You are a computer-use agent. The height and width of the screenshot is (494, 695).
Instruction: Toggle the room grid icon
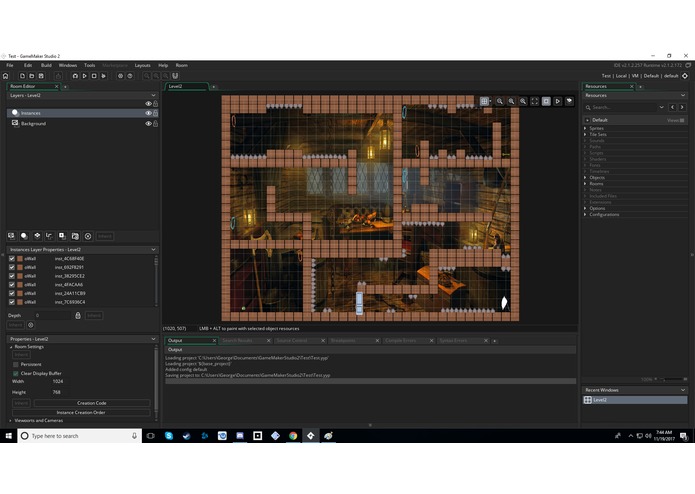pyautogui.click(x=484, y=101)
